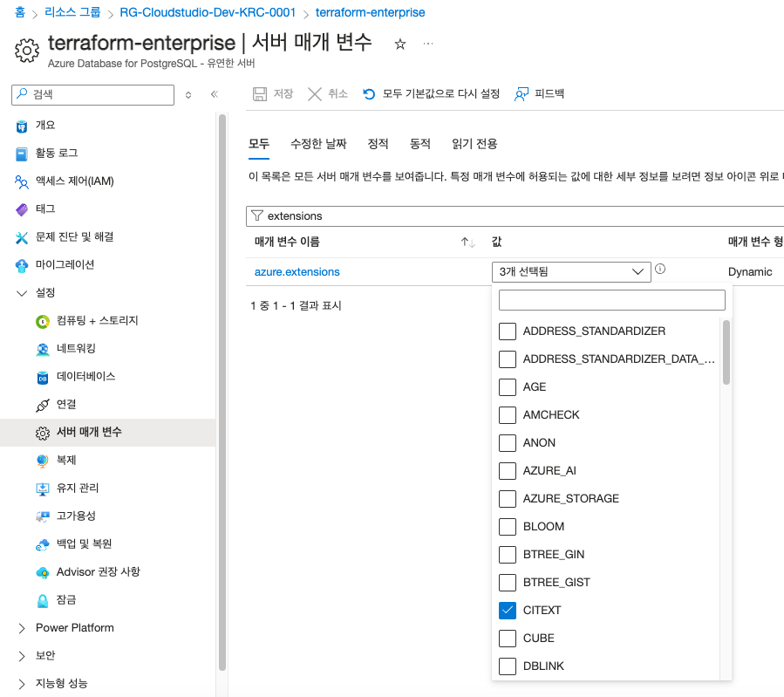Screen dimensions: 784x697
Task: Sort by parameter name arrows icon
Action: [x=467, y=242]
